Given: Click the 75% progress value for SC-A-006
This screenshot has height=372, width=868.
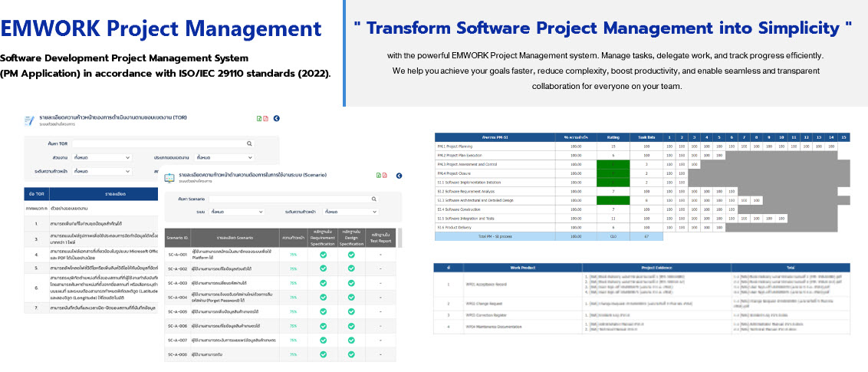Looking at the screenshot, I should point(294,326).
